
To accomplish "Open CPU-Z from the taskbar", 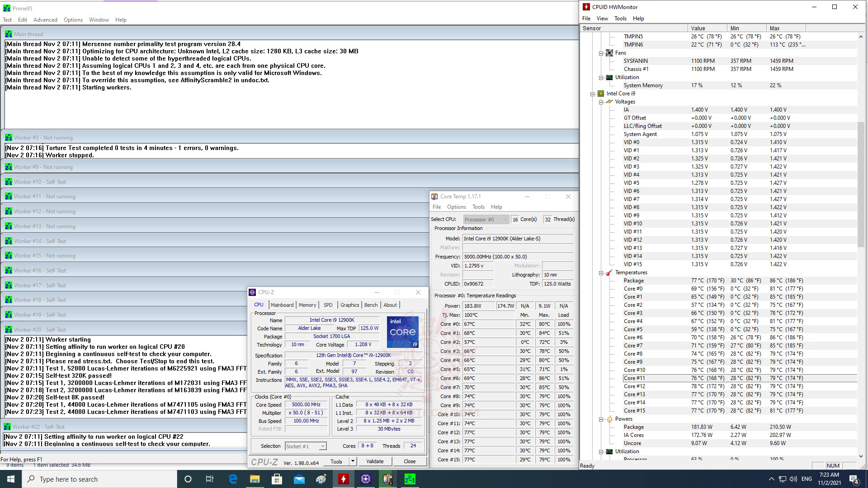I will click(x=366, y=479).
